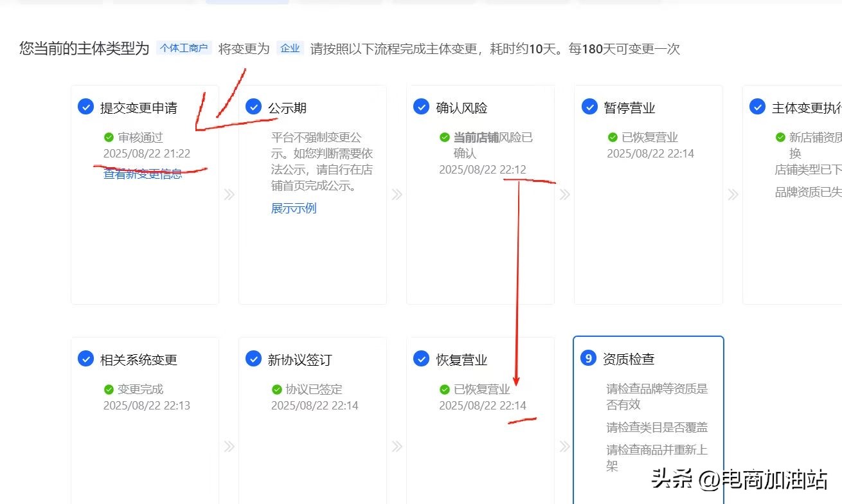Click the green 审核通过 status icon
842x504 pixels.
(109, 137)
